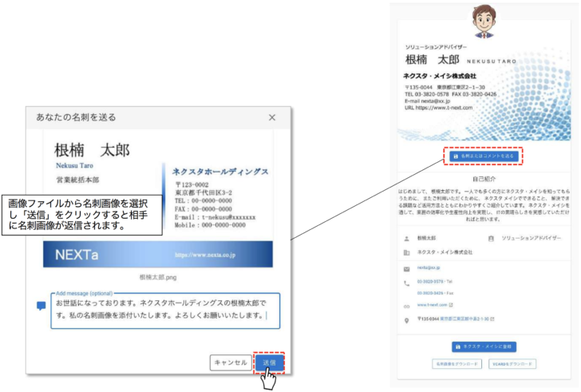
Task: Click the external-link icon after the address
Action: [492, 319]
